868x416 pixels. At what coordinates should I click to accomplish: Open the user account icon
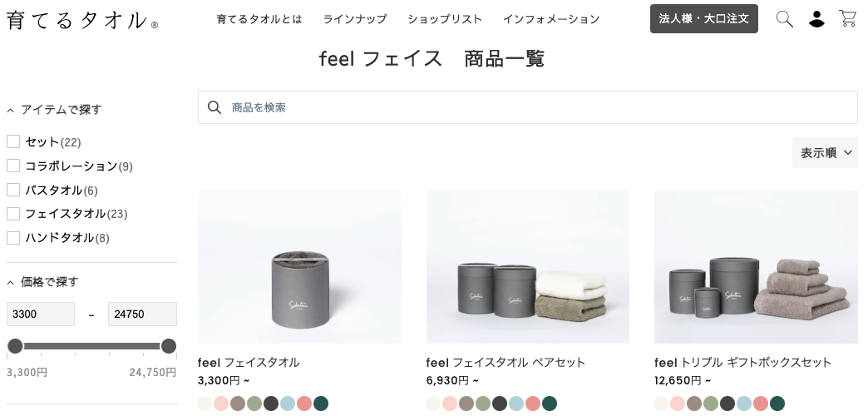pyautogui.click(x=816, y=18)
